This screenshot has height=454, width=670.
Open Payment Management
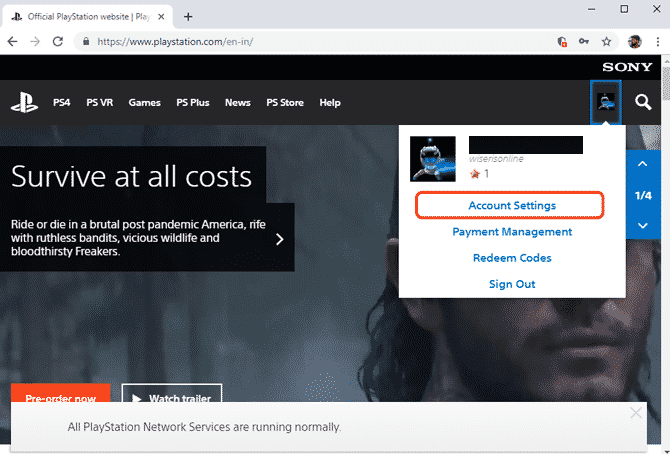(x=512, y=232)
